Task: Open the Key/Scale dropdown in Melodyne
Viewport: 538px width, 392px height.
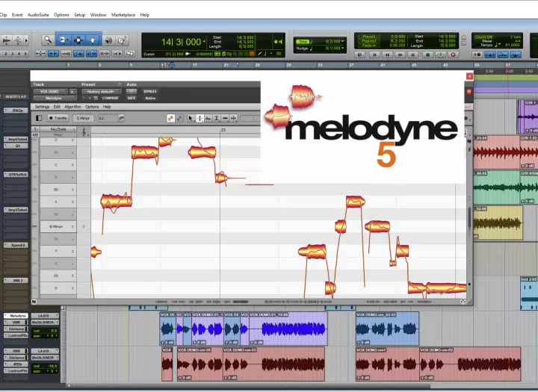Action: 58,129
